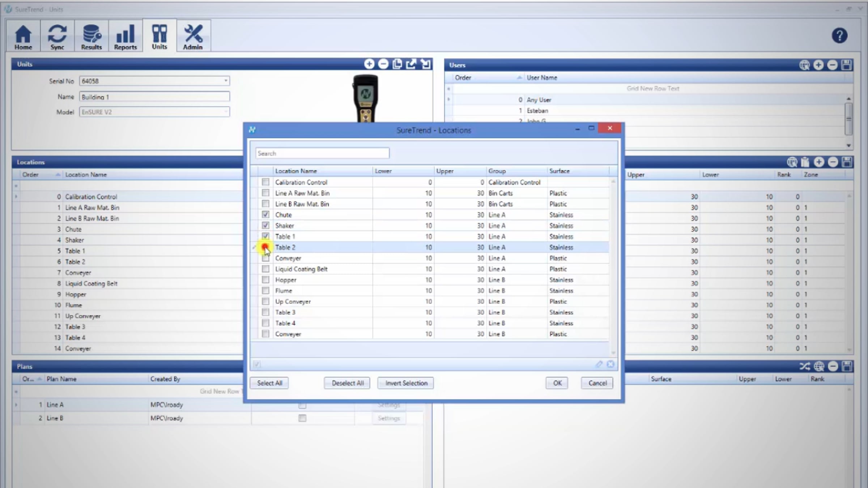Screen dimensions: 868x488
Task: Add a new unit in Units panel
Action: point(369,64)
